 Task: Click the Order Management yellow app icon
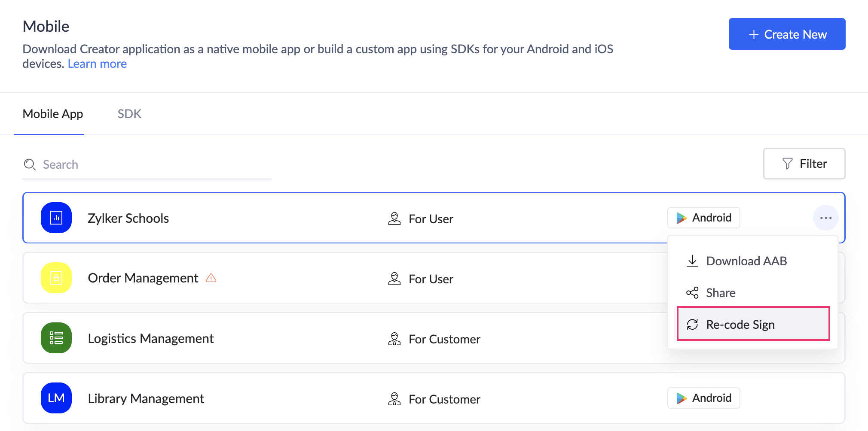click(56, 278)
